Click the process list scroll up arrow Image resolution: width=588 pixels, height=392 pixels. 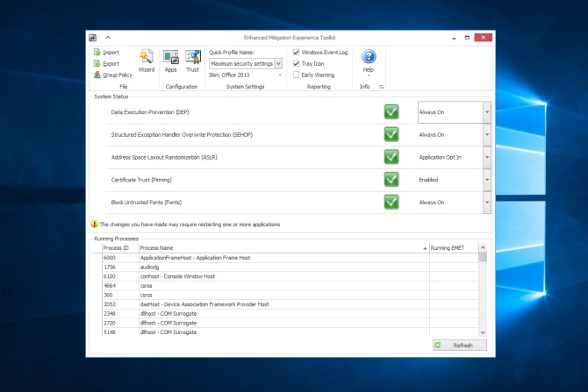coord(483,247)
